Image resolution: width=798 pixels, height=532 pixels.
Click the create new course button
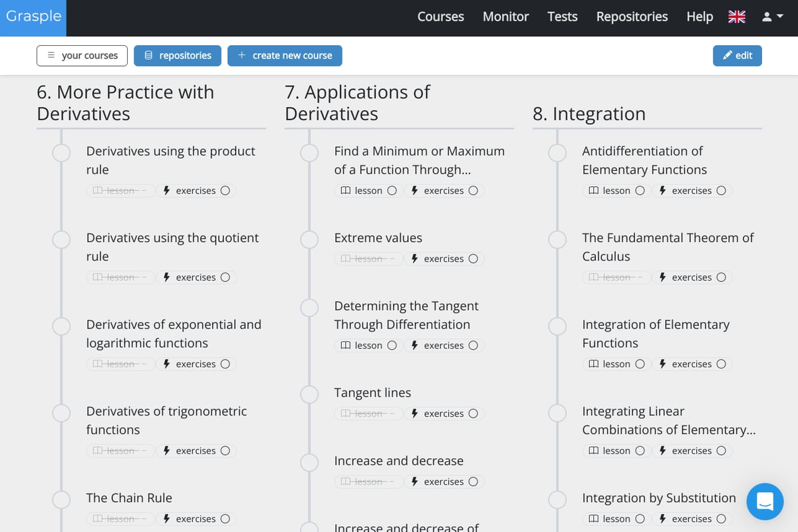[285, 56]
